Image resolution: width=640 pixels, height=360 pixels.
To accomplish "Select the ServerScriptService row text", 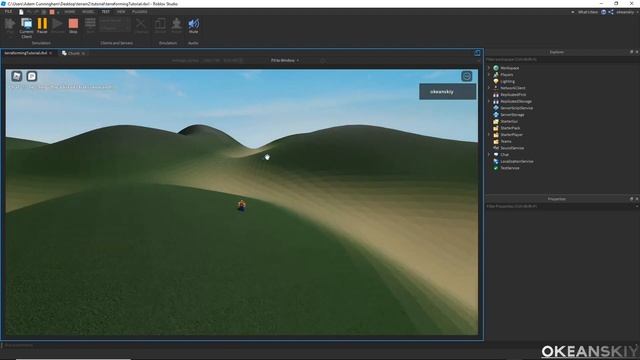I will 516,108.
